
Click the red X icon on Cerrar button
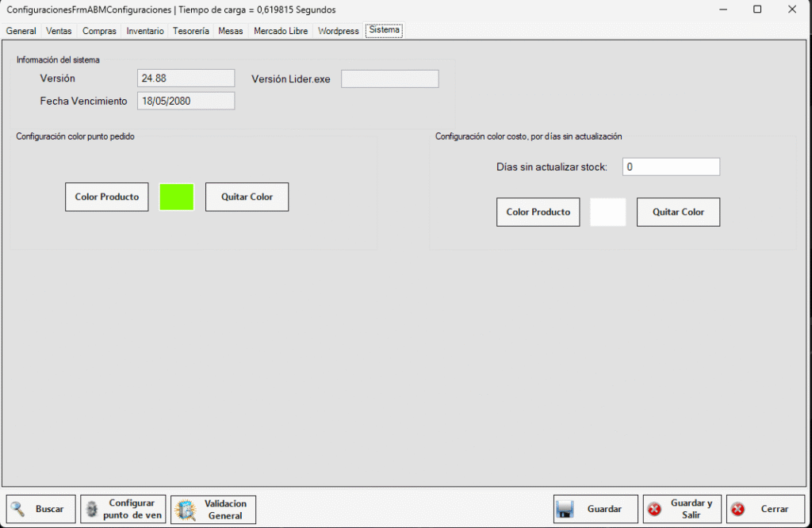[738, 509]
